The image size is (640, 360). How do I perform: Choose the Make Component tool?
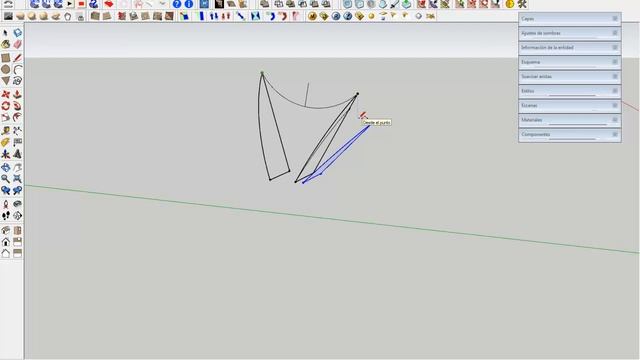click(17, 33)
